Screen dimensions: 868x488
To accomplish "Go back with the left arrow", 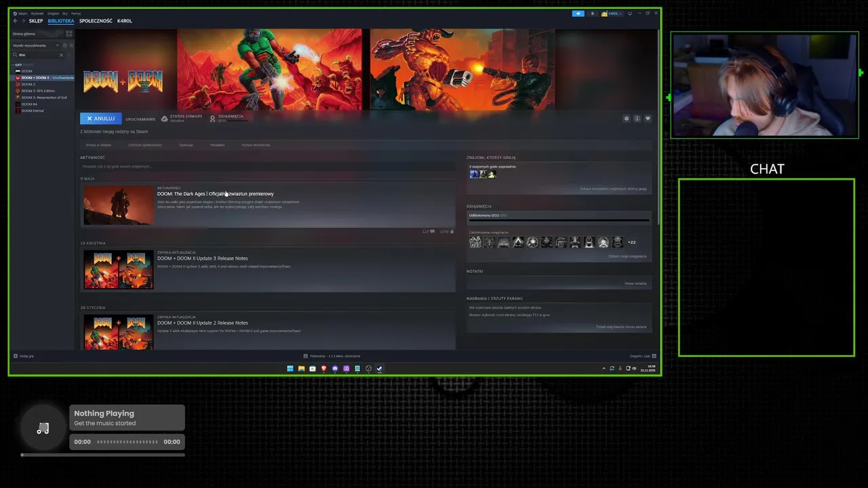I will click(x=15, y=21).
